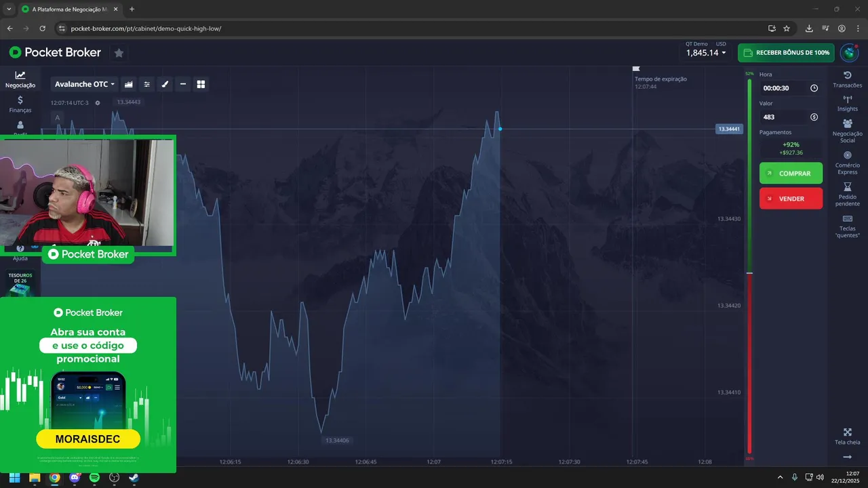Show hidden system tray icons
This screenshot has width=868, height=488.
pyautogui.click(x=780, y=477)
